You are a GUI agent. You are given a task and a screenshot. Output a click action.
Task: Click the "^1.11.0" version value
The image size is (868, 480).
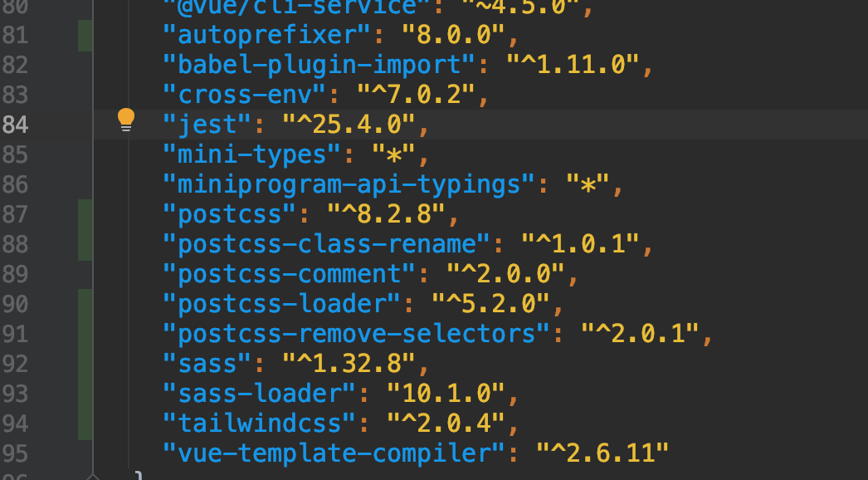coord(573,65)
